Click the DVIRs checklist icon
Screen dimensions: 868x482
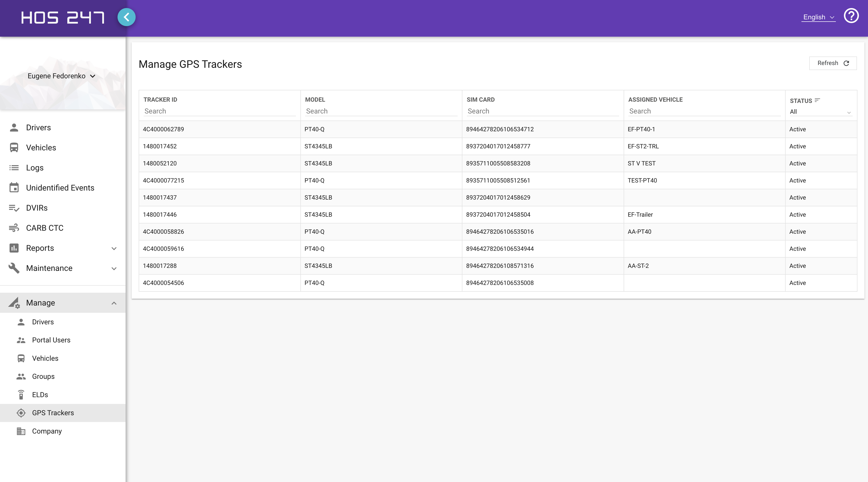(14, 208)
